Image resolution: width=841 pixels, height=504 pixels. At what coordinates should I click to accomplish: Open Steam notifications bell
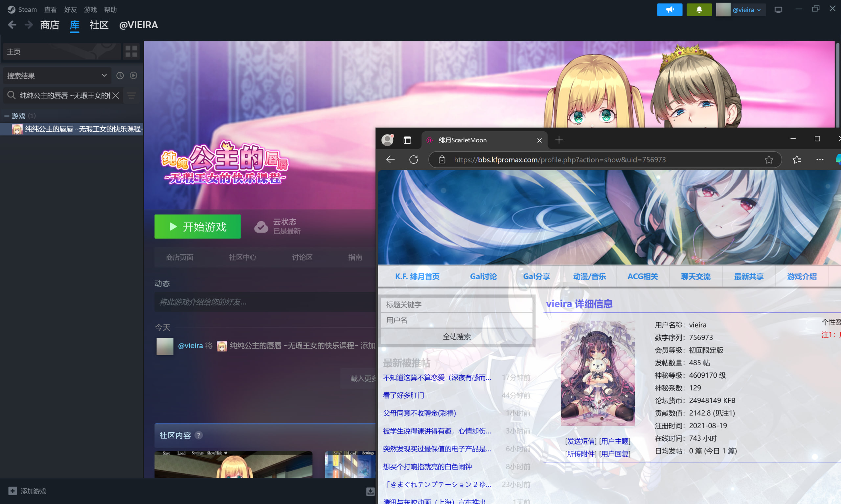[x=699, y=10]
